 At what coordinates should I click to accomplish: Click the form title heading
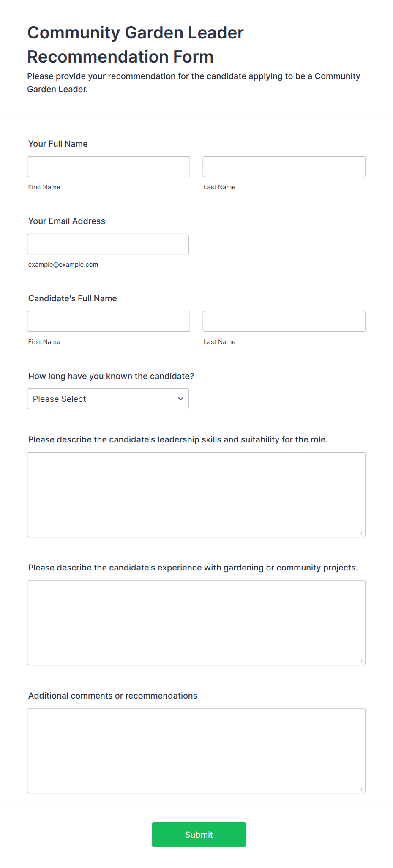pyautogui.click(x=136, y=44)
